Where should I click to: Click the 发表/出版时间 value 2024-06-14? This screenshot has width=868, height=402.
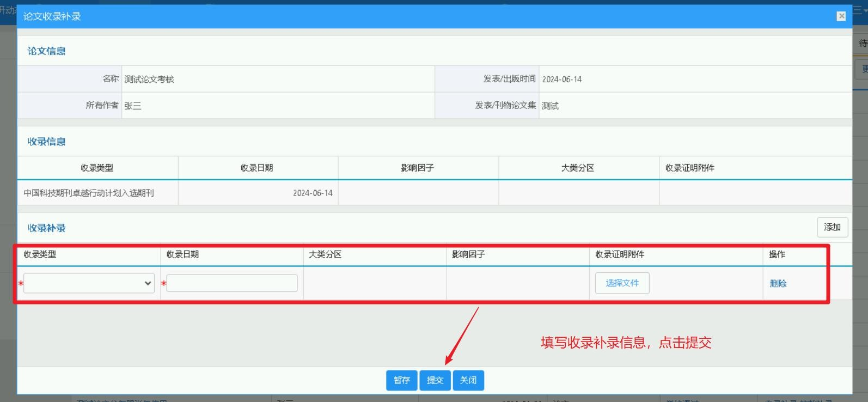562,79
